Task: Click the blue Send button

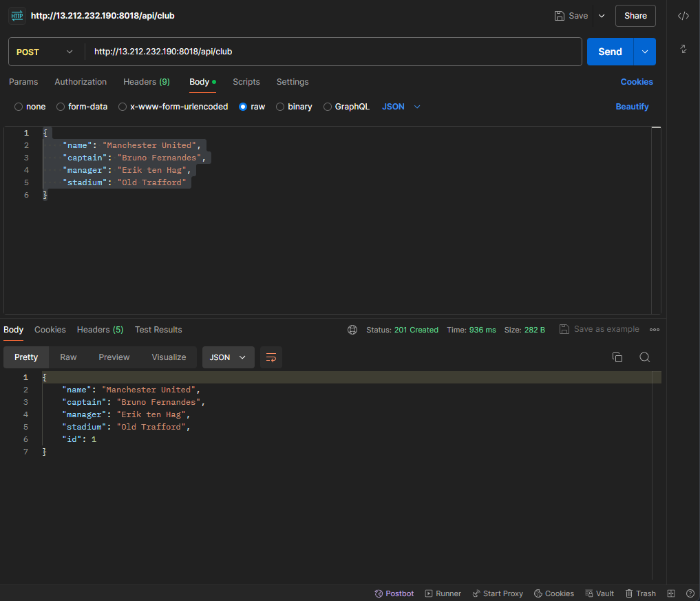Action: [x=610, y=52]
